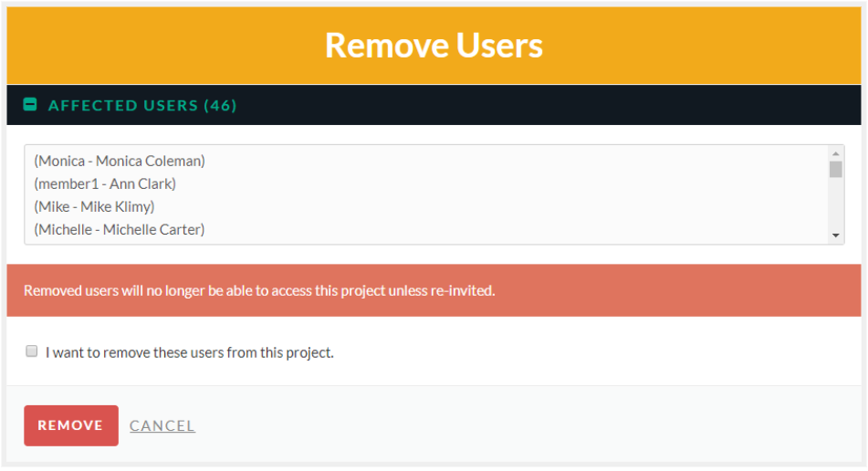
Task: Click the 'I want to remove these users' label
Action: (x=189, y=352)
